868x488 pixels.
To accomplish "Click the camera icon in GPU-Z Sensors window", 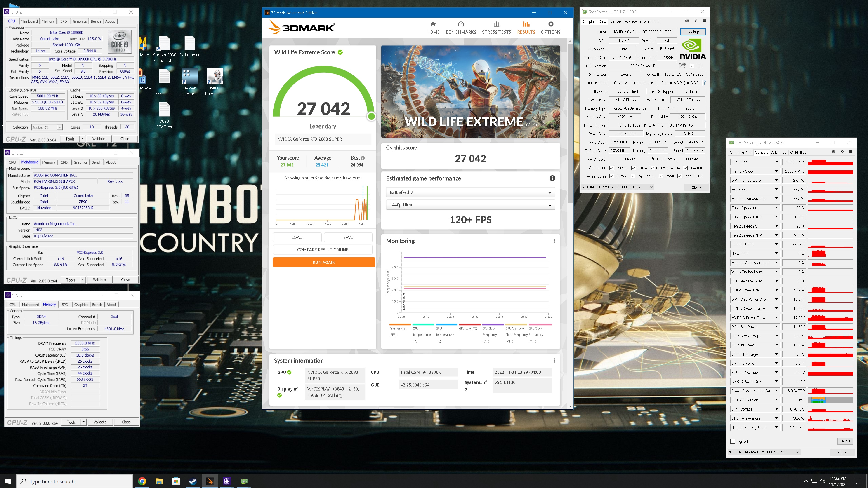I will point(834,152).
